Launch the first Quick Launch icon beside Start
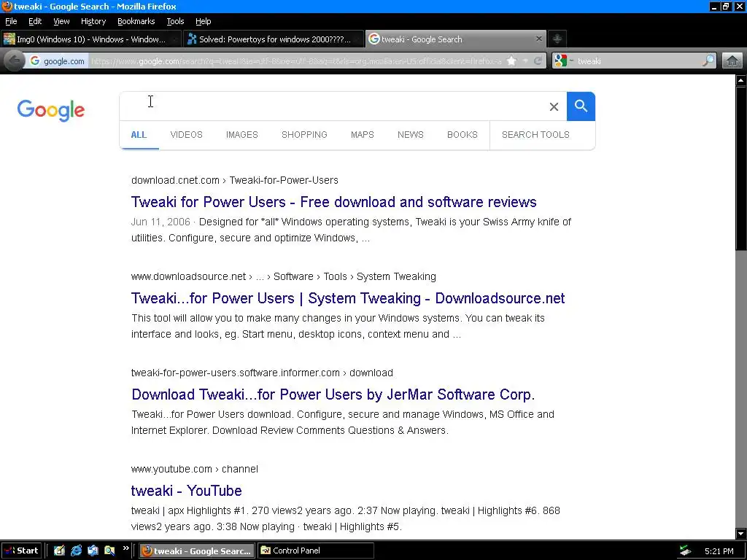747x560 pixels. click(59, 551)
